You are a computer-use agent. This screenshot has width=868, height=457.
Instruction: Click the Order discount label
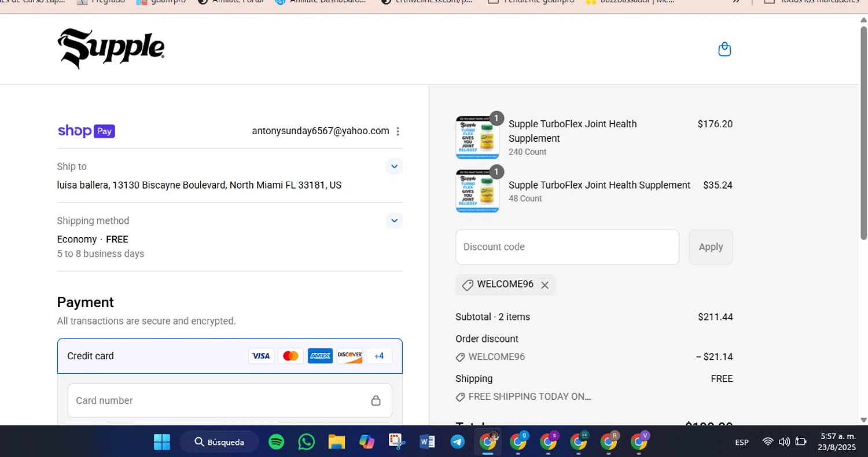coord(487,339)
